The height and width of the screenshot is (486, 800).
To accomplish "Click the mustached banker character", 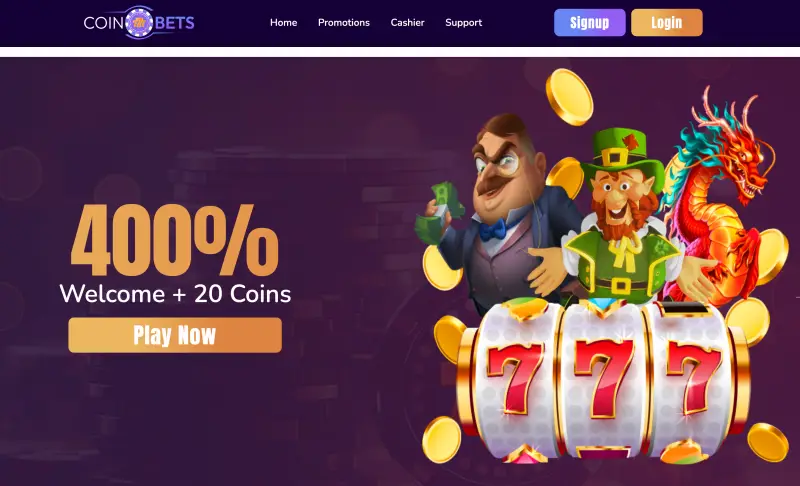I will [x=503, y=214].
